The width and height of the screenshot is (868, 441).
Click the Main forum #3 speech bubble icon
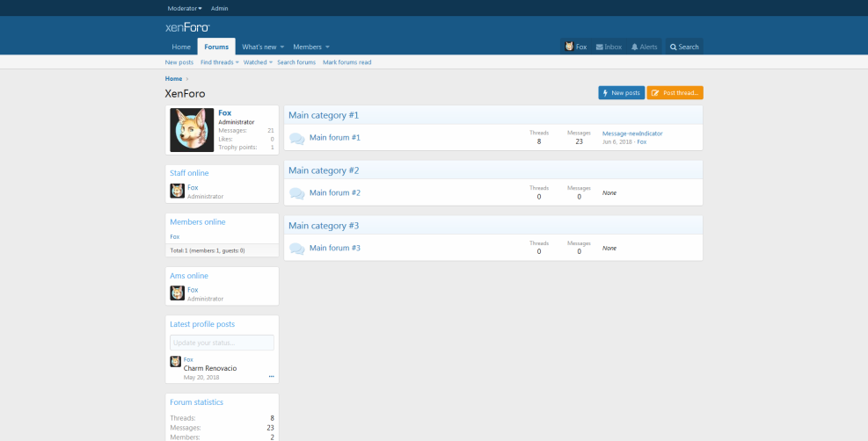[296, 249]
